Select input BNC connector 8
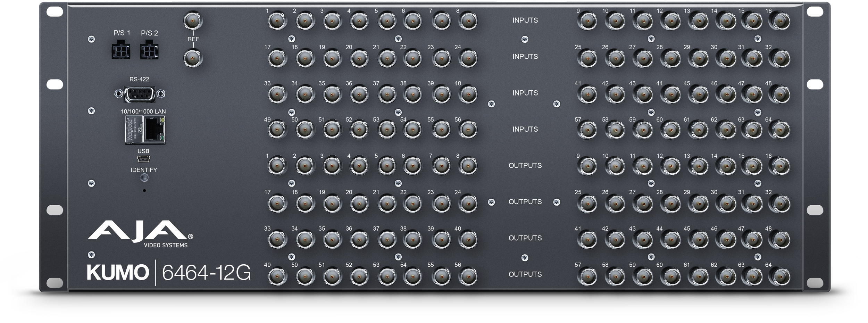Image resolution: width=868 pixels, height=323 pixels. click(468, 22)
